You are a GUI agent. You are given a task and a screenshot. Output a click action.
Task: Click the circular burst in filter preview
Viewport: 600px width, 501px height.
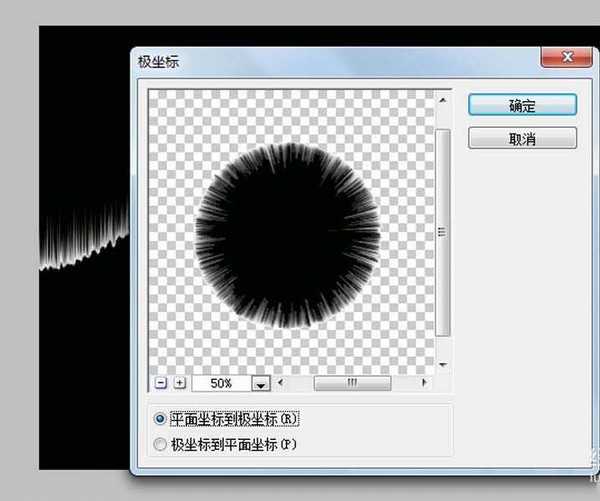288,235
